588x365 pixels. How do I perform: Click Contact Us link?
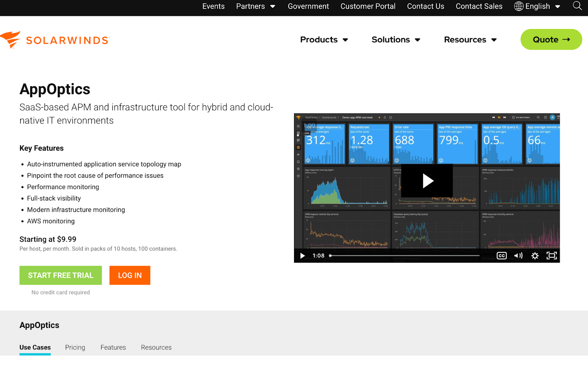click(x=426, y=6)
